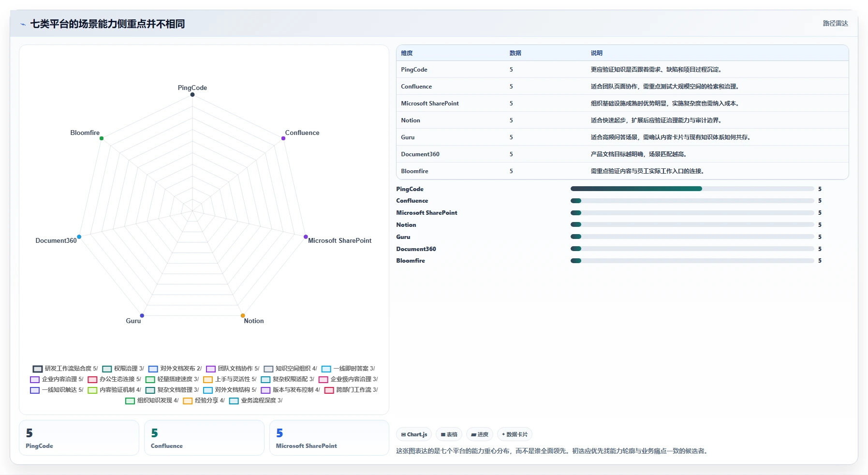Click the 进度 chip
This screenshot has width=868, height=475.
(480, 434)
